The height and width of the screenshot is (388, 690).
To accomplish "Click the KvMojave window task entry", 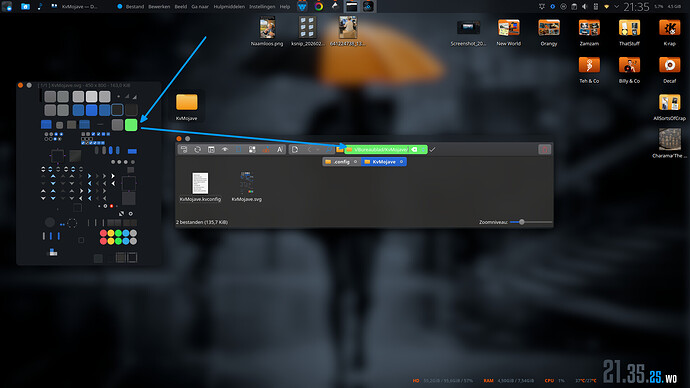I will pos(75,7).
